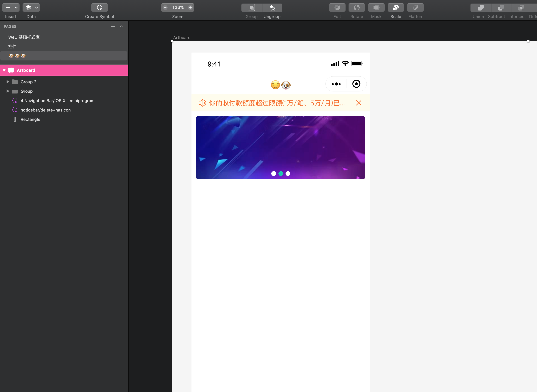Image resolution: width=537 pixels, height=392 pixels.
Task: Click the Flatten toolbar icon
Action: [x=415, y=8]
